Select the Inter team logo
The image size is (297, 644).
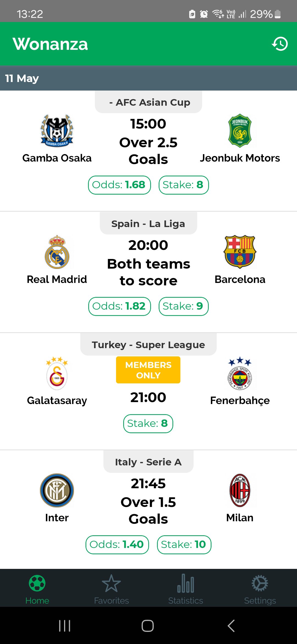[x=57, y=490]
